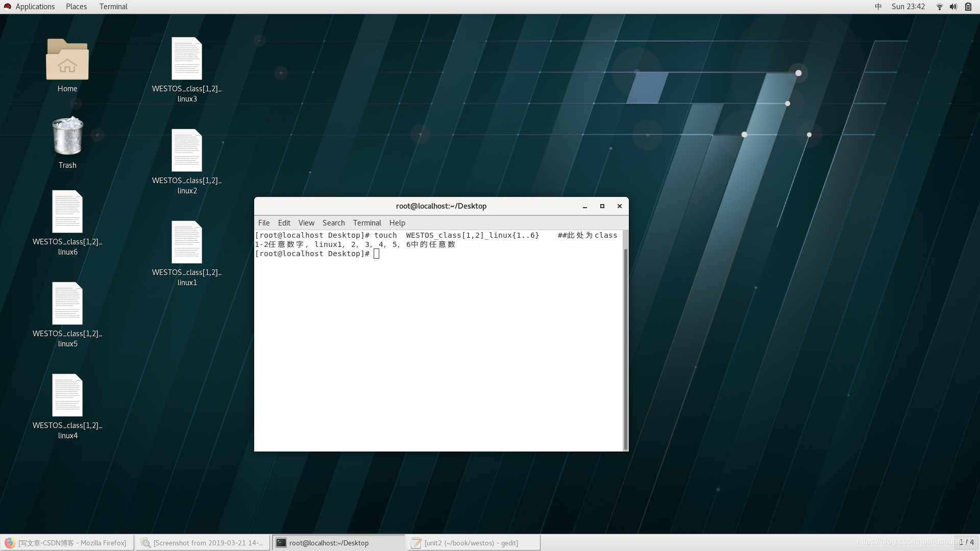
Task: Open the Applications menu
Action: pos(35,7)
